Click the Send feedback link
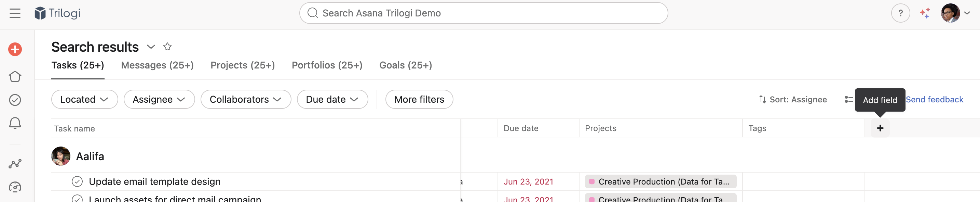The width and height of the screenshot is (980, 202). (x=934, y=100)
